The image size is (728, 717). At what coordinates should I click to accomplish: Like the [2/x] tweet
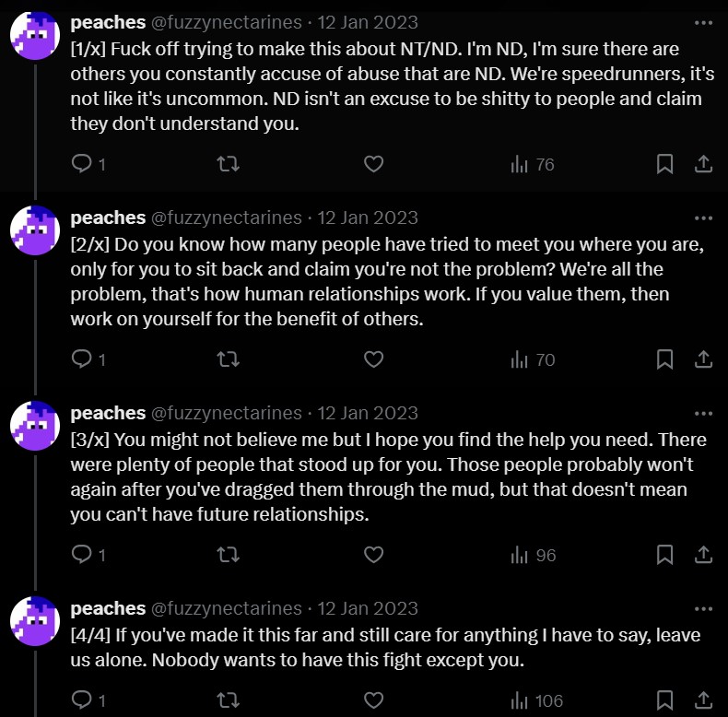[373, 359]
